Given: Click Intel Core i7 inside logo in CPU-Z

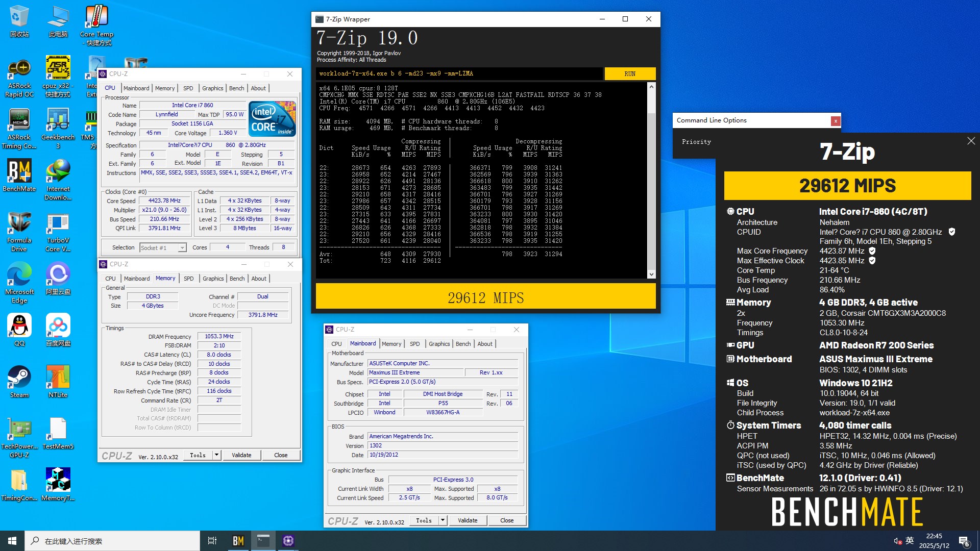Looking at the screenshot, I should (x=272, y=119).
